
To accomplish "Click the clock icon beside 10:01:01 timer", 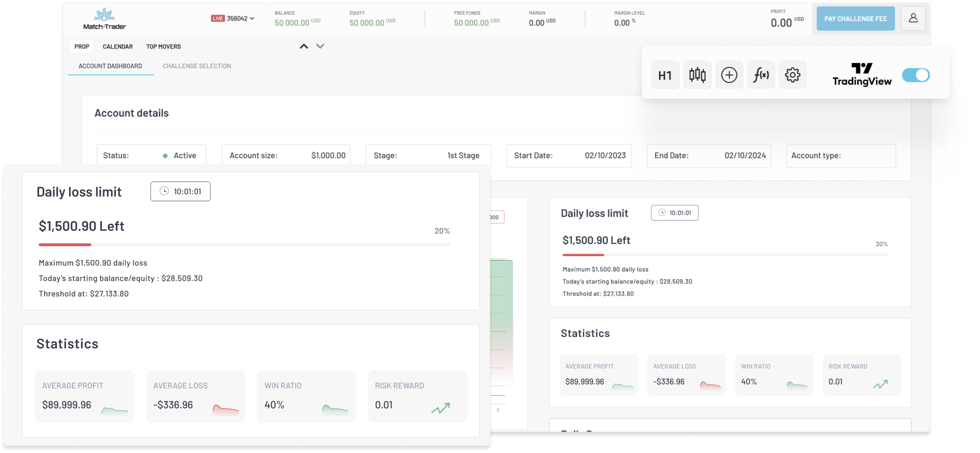I will 165,191.
